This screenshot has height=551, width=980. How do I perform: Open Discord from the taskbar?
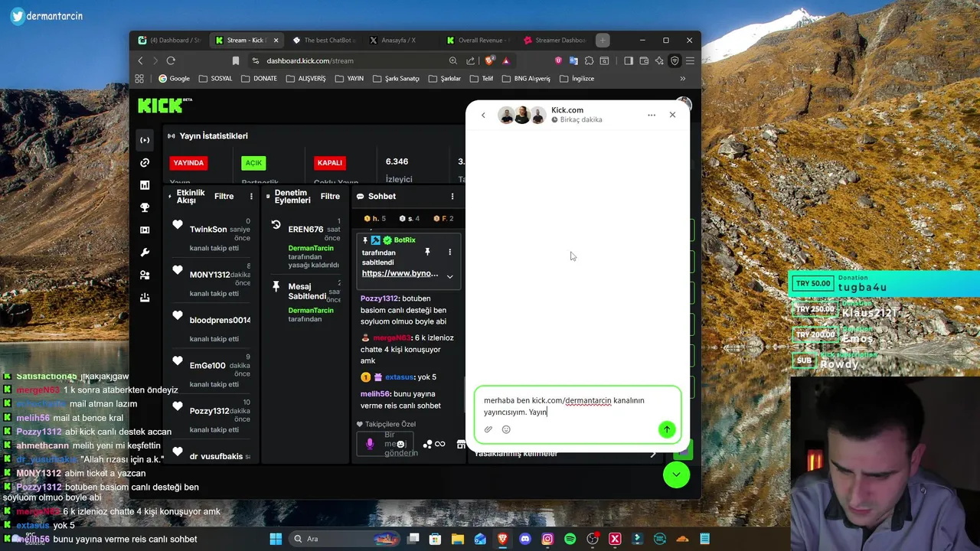click(525, 539)
